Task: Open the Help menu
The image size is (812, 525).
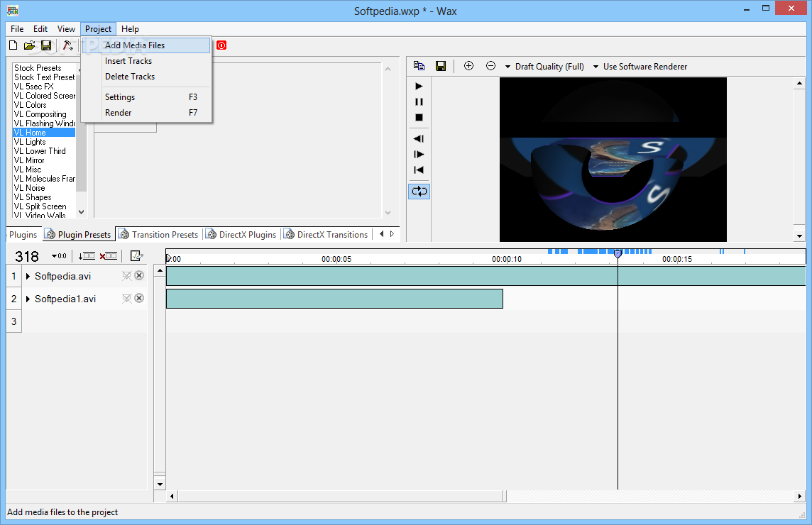Action: [130, 29]
